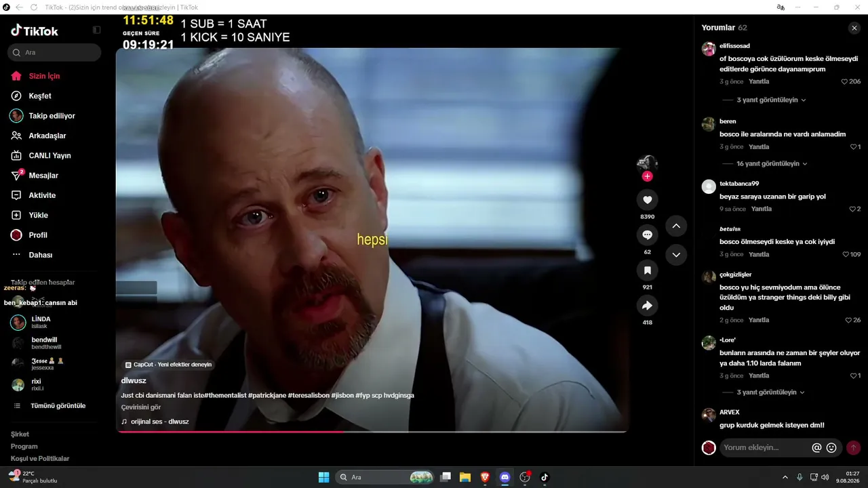Click Çevirisini gör to translate caption
This screenshot has width=868, height=488.
click(x=141, y=407)
